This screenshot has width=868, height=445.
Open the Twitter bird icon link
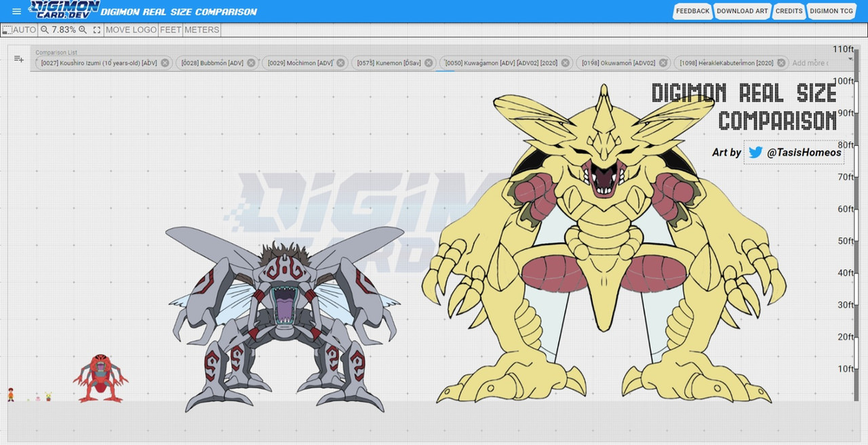coord(755,153)
